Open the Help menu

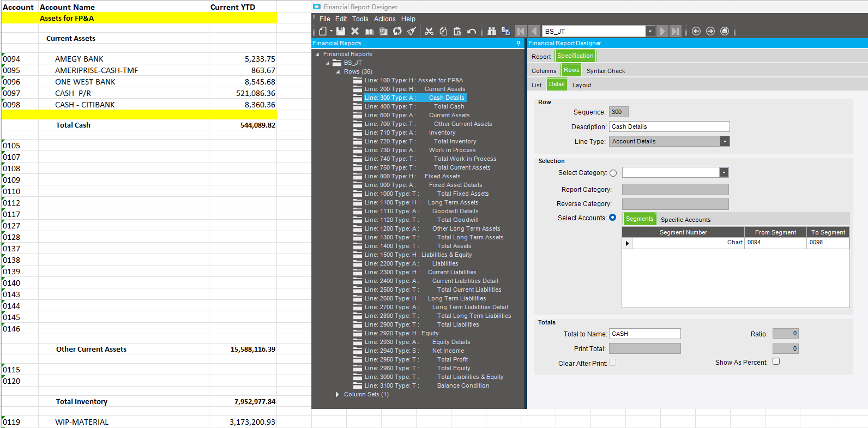click(408, 19)
